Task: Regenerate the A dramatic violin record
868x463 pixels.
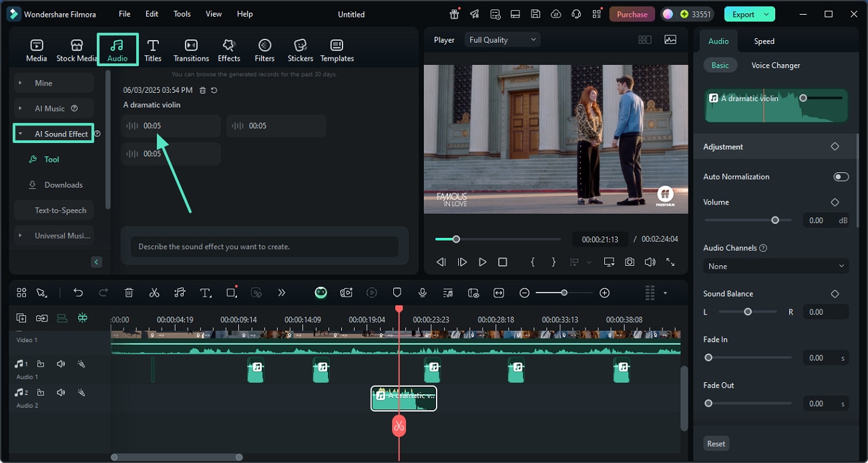Action: click(x=214, y=90)
